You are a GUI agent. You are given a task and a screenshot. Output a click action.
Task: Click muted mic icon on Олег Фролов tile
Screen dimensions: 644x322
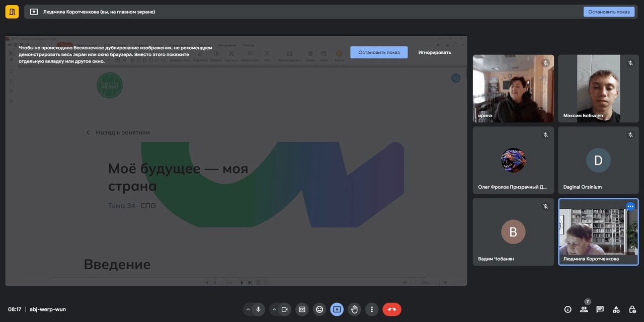point(545,135)
